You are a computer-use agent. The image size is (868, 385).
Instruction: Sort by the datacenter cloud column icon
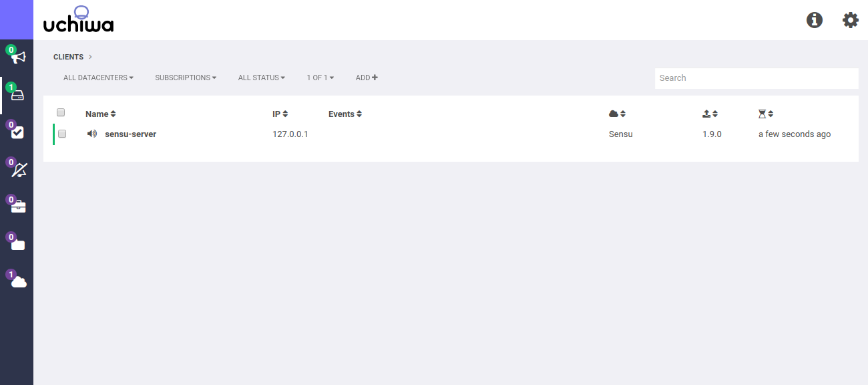tap(618, 114)
